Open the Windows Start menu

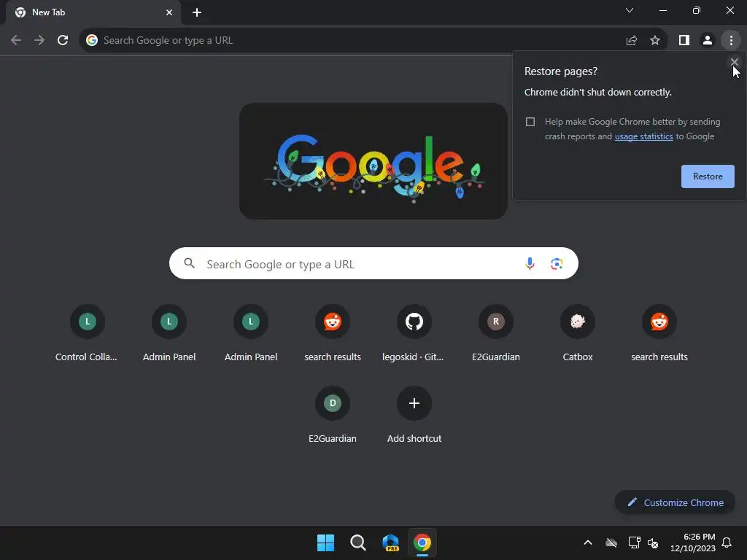pos(326,542)
